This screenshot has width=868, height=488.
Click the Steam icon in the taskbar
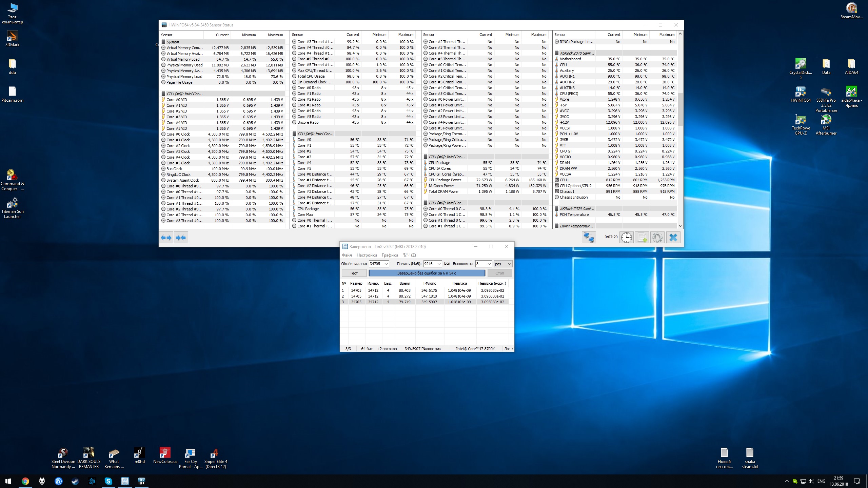pyautogui.click(x=75, y=481)
